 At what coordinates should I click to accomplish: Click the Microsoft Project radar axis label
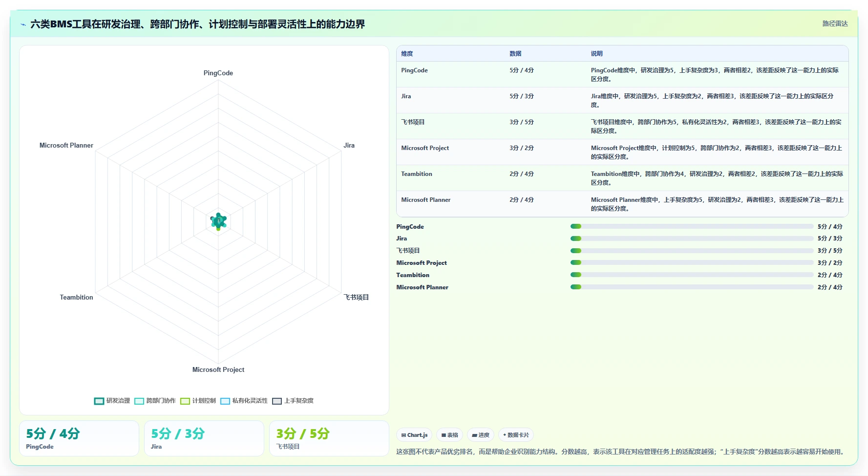pyautogui.click(x=218, y=369)
